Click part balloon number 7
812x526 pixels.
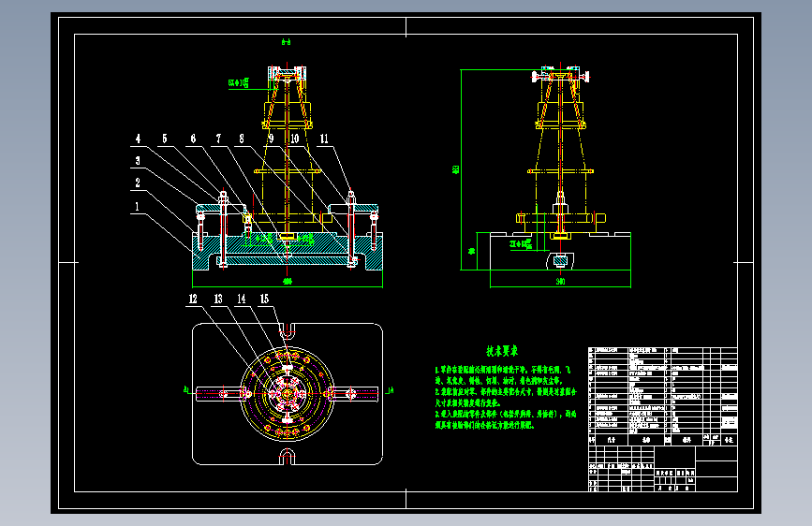[218, 139]
